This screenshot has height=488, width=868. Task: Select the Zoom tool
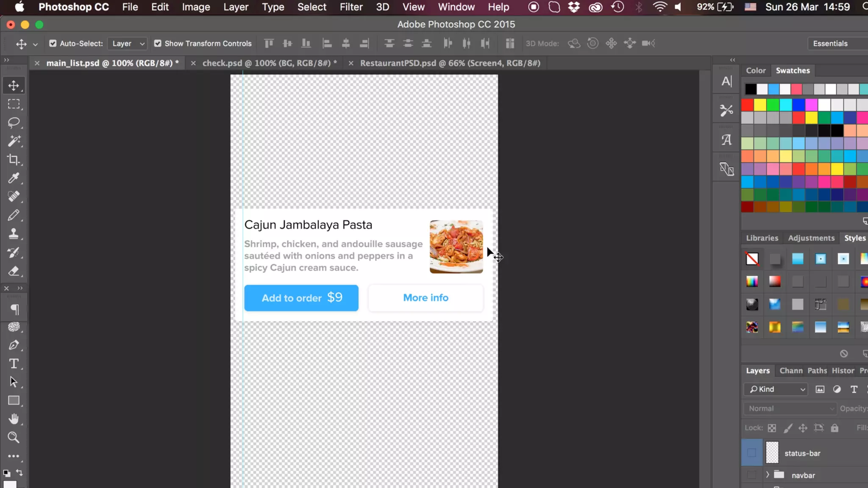click(x=14, y=437)
